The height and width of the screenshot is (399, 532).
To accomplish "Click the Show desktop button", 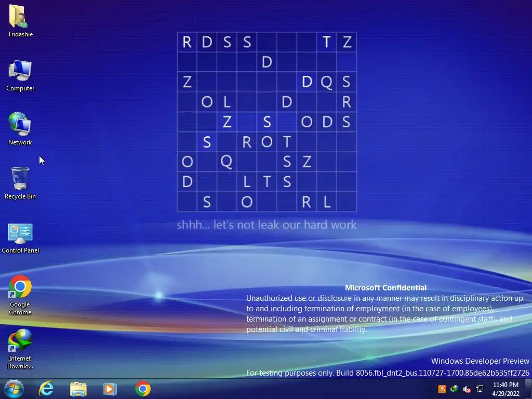I will pyautogui.click(x=528, y=389).
